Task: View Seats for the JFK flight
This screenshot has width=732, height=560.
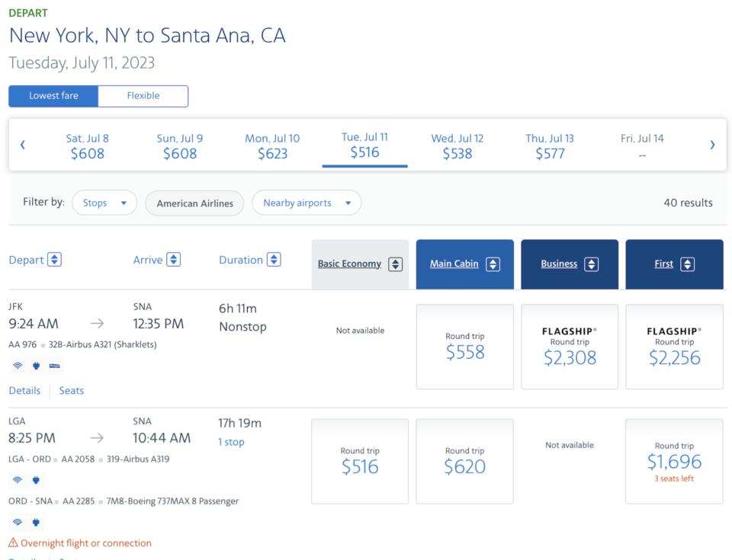Action: tap(71, 390)
